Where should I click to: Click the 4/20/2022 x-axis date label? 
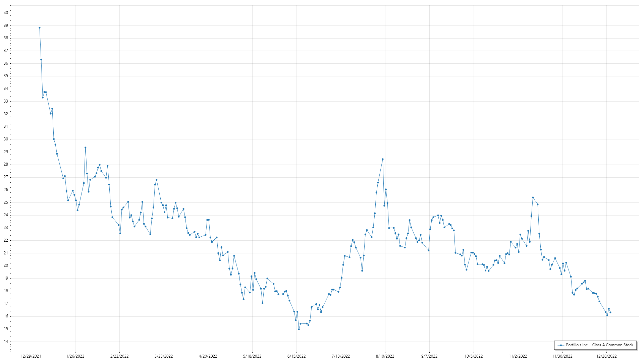208,356
